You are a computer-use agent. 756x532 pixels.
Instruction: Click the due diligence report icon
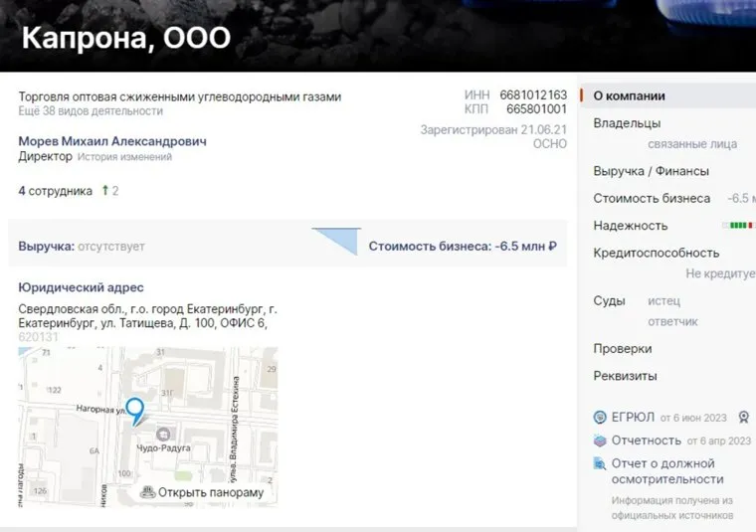[x=600, y=463]
